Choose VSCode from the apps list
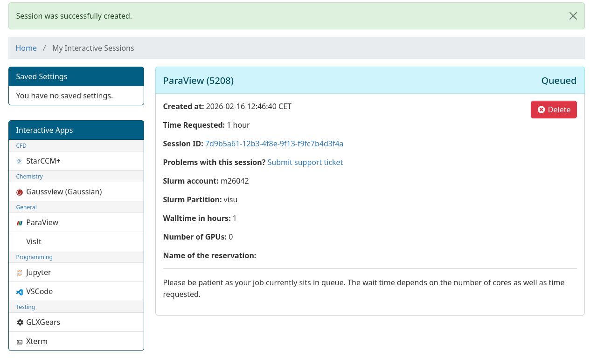This screenshot has height=364, width=611. point(40,291)
